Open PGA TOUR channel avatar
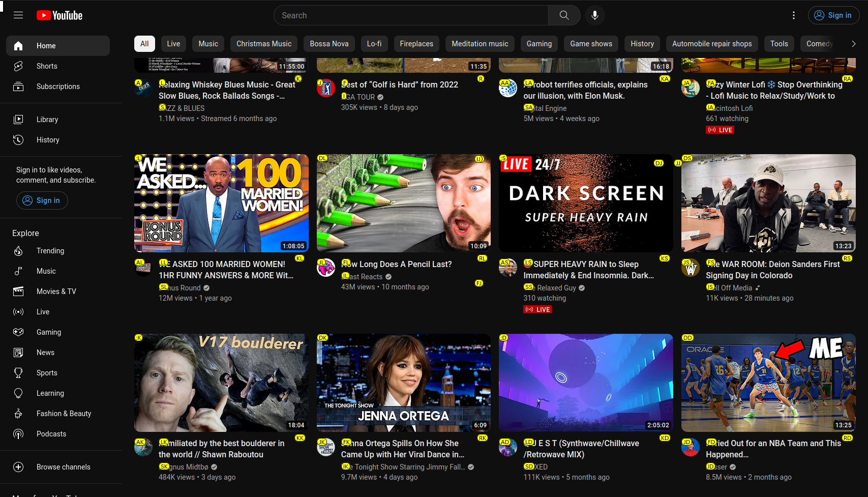 point(326,89)
